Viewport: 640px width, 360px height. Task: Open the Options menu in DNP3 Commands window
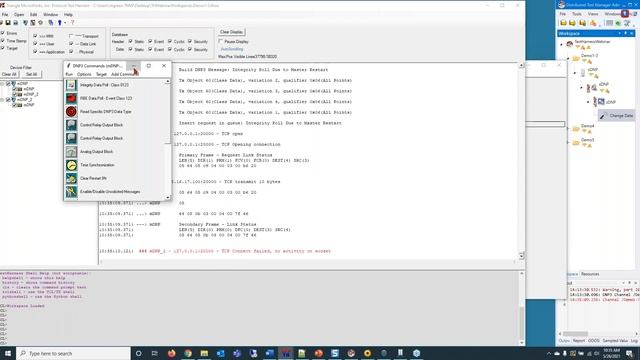[84, 74]
